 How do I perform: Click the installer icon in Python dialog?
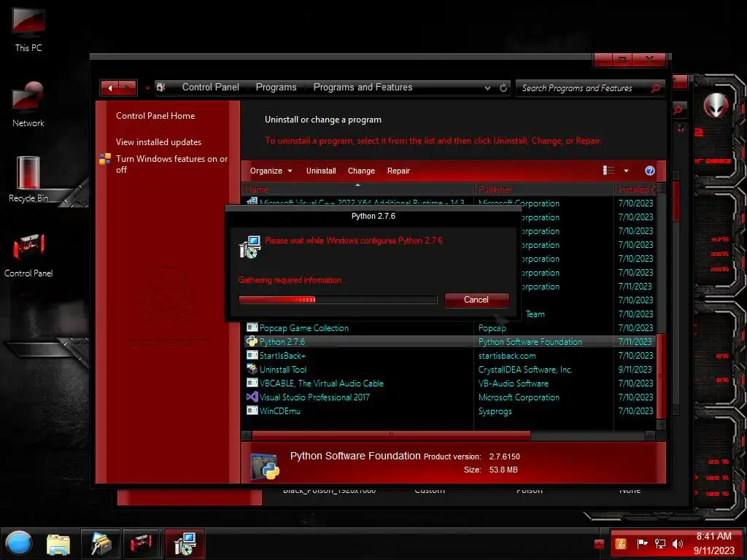click(249, 246)
